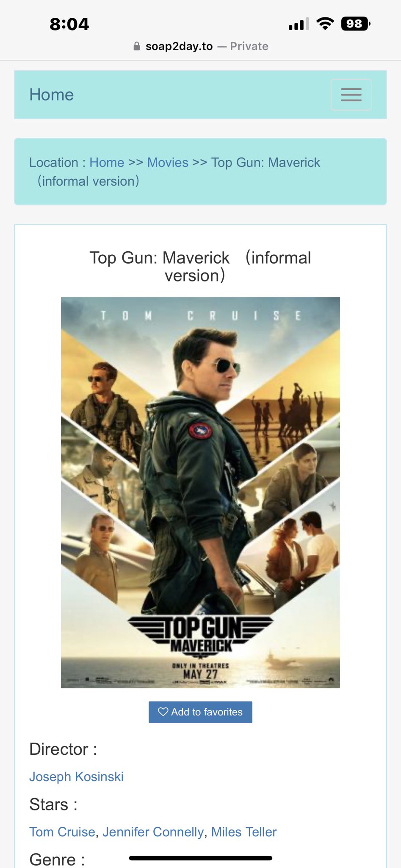The width and height of the screenshot is (401, 868).
Task: Tap the heart icon in Add to favorites
Action: [163, 712]
